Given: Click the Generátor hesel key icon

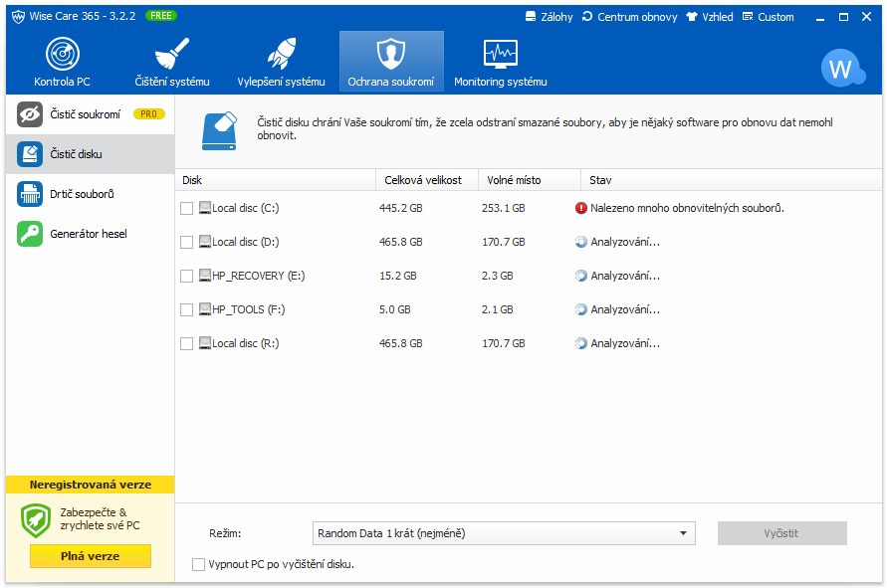Looking at the screenshot, I should (x=30, y=234).
